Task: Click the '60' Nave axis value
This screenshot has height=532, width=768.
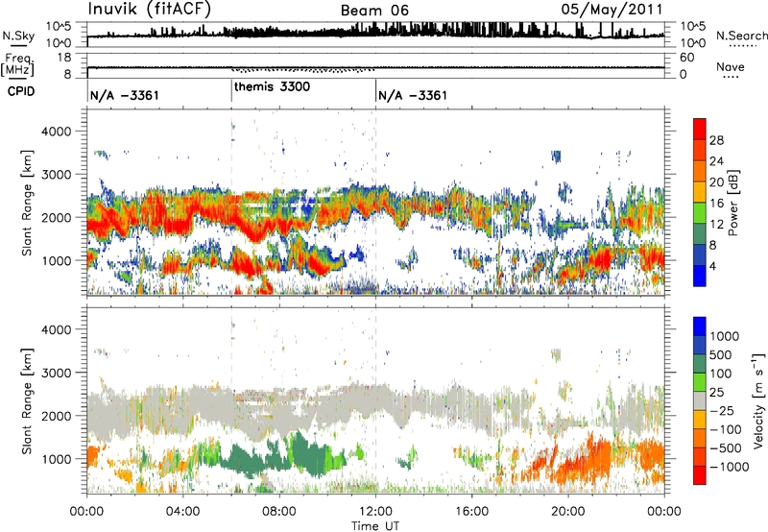Action: coord(686,58)
